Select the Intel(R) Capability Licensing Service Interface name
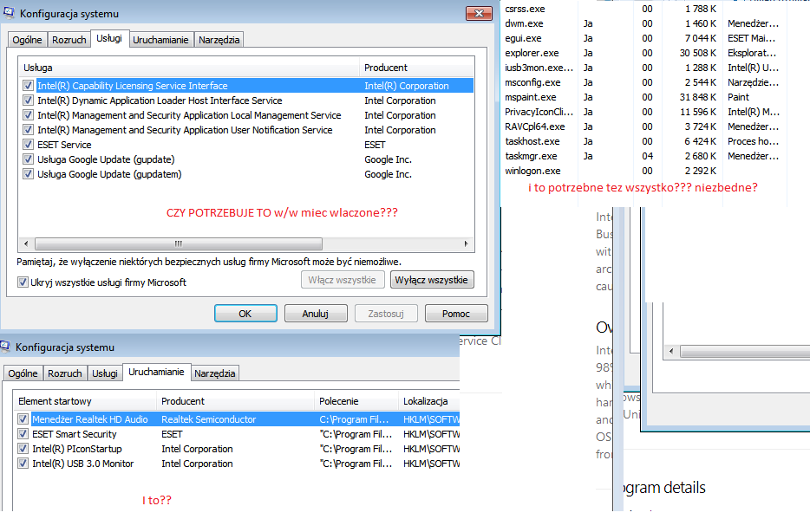Screen dimensions: 810x532 [132, 86]
